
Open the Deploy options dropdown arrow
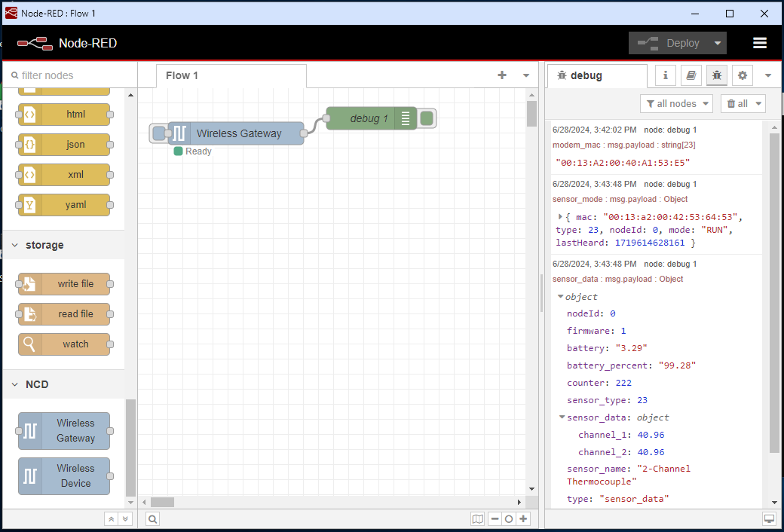pos(718,44)
